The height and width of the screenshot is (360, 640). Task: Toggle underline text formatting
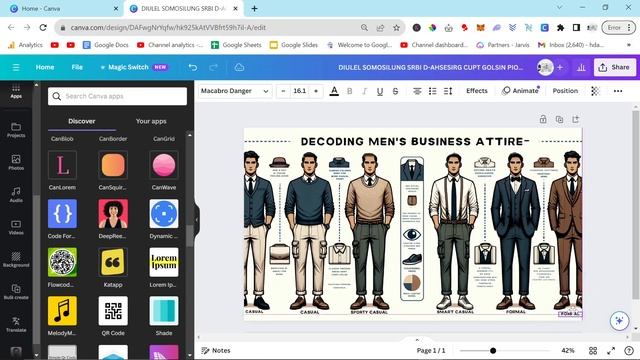pyautogui.click(x=380, y=91)
